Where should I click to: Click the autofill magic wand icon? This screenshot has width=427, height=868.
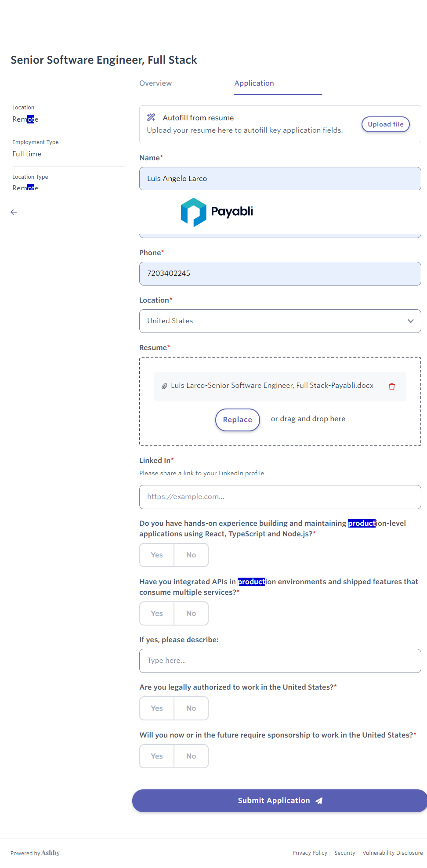click(151, 117)
